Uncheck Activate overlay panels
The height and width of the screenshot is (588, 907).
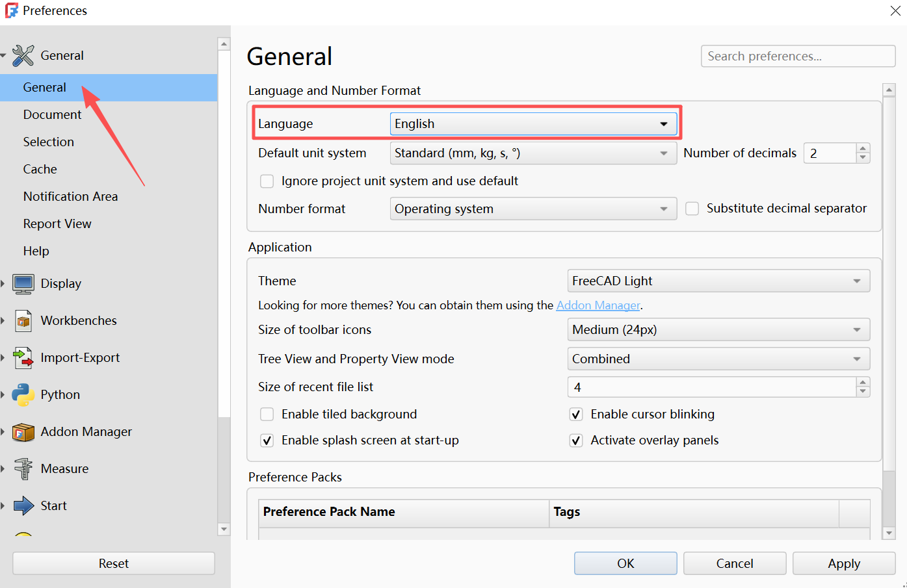click(576, 441)
